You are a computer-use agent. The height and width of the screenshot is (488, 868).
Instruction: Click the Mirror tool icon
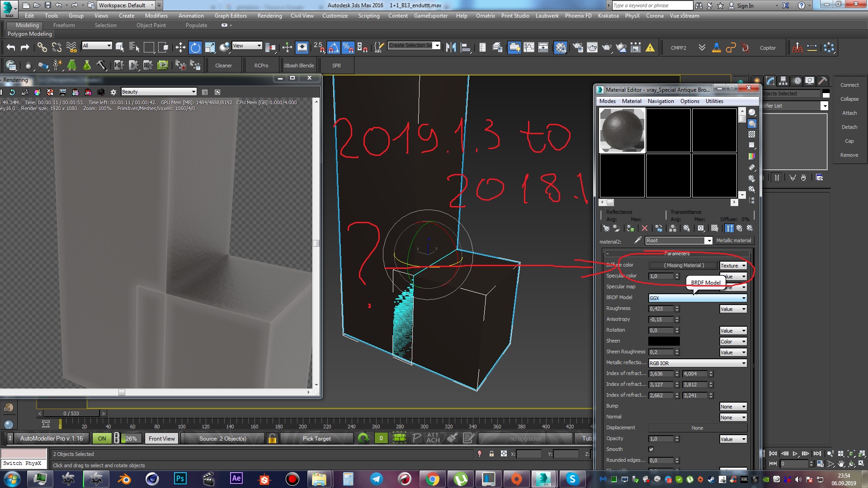click(x=451, y=47)
